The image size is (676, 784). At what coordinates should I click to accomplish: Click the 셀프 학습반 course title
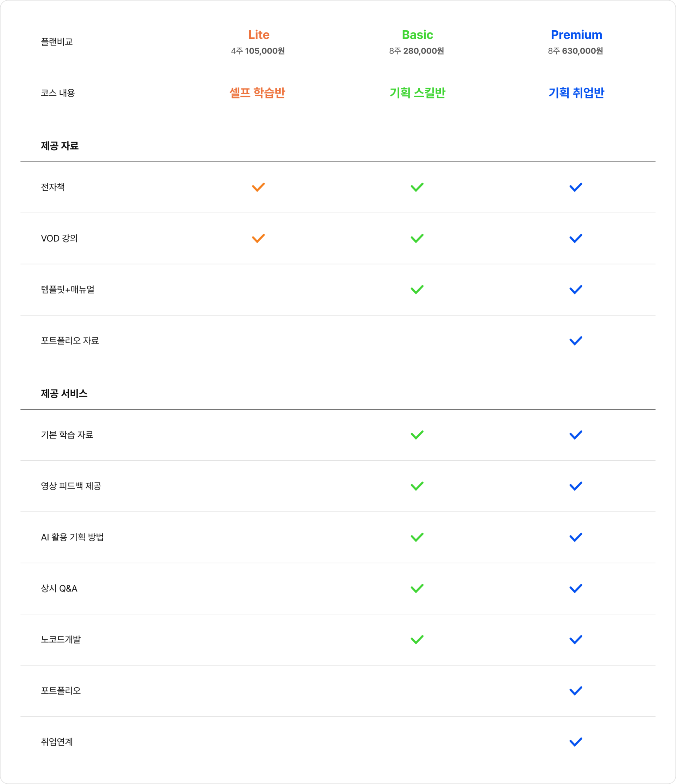pos(257,93)
